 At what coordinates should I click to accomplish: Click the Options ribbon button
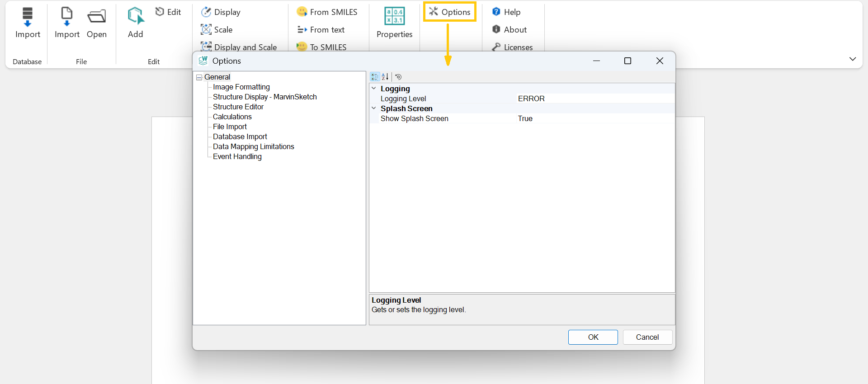(450, 12)
